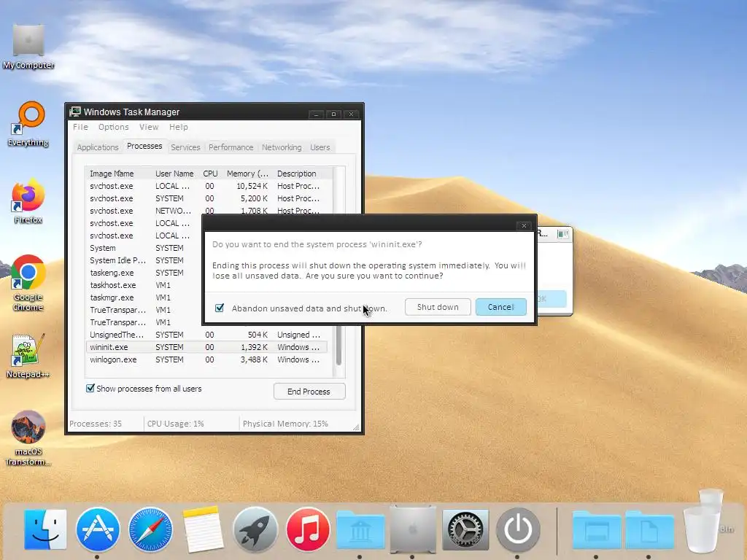Click Task Manager resize grip corner
The width and height of the screenshot is (747, 560).
click(356, 427)
